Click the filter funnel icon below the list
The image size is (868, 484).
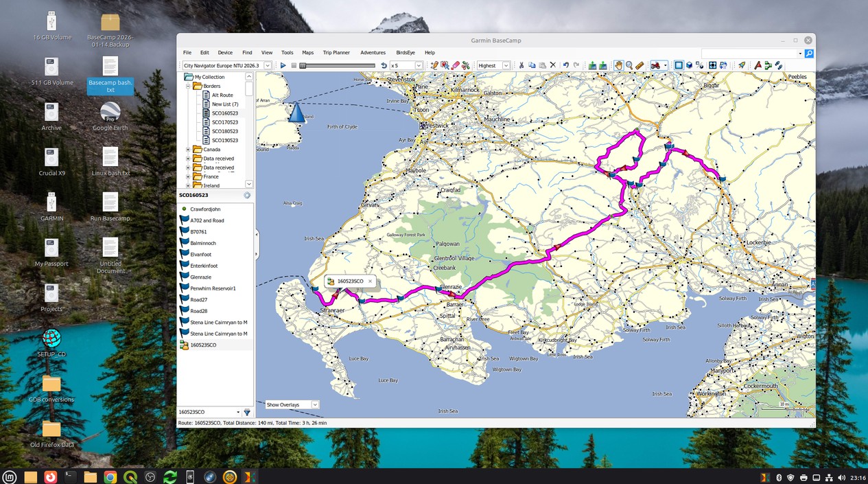tap(247, 412)
